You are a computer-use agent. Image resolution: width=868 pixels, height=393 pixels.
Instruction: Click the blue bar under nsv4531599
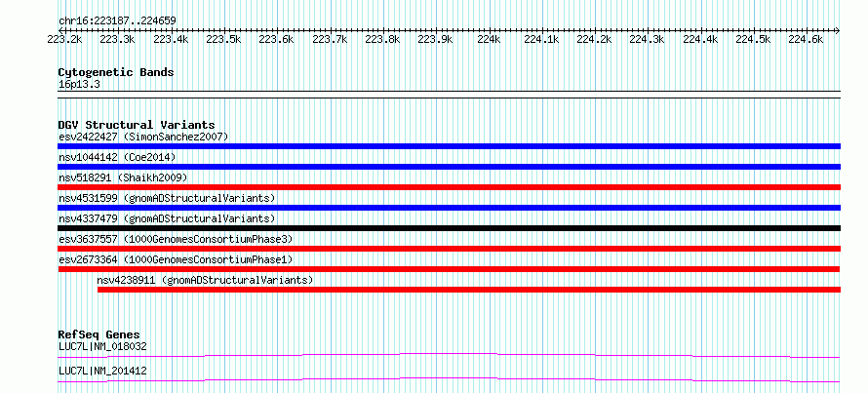click(449, 208)
